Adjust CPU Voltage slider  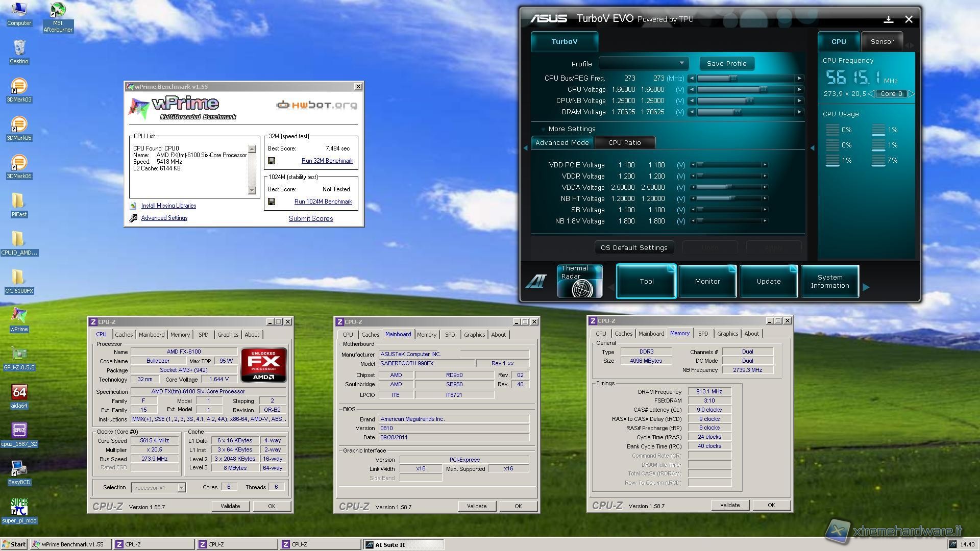[763, 89]
